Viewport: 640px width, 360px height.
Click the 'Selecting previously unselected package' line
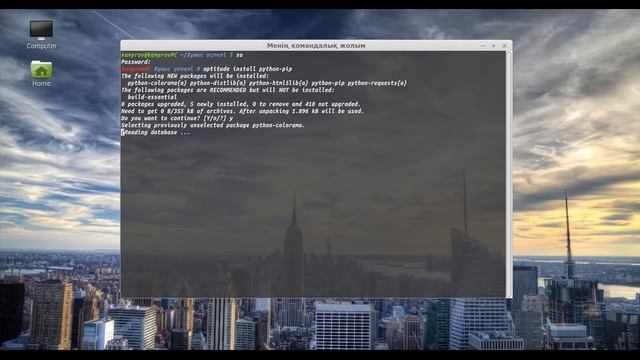(x=213, y=125)
